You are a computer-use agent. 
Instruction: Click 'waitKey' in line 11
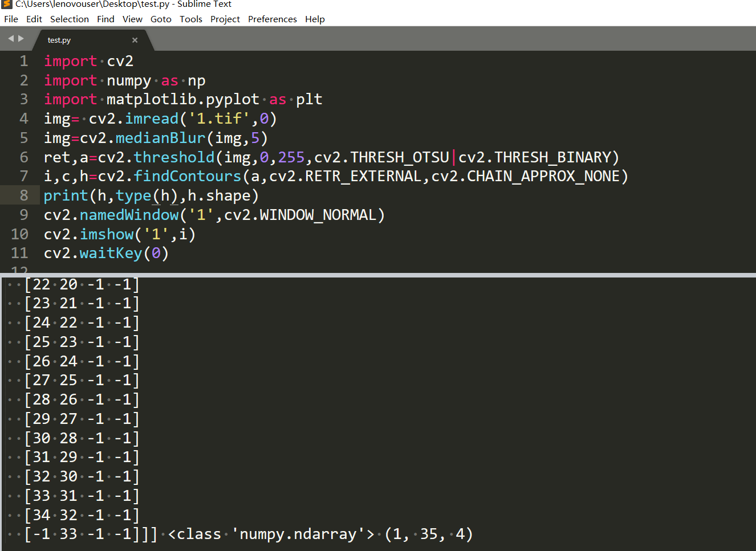point(111,253)
